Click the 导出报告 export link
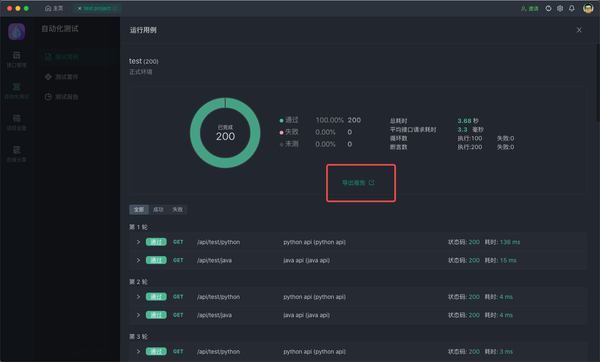Screen dimensions: 600x362 pos(358,183)
